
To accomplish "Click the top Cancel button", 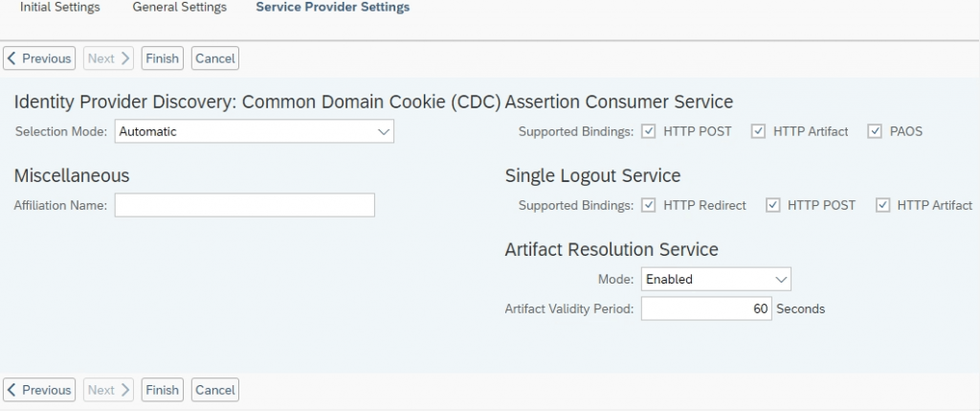I will coord(215,58).
